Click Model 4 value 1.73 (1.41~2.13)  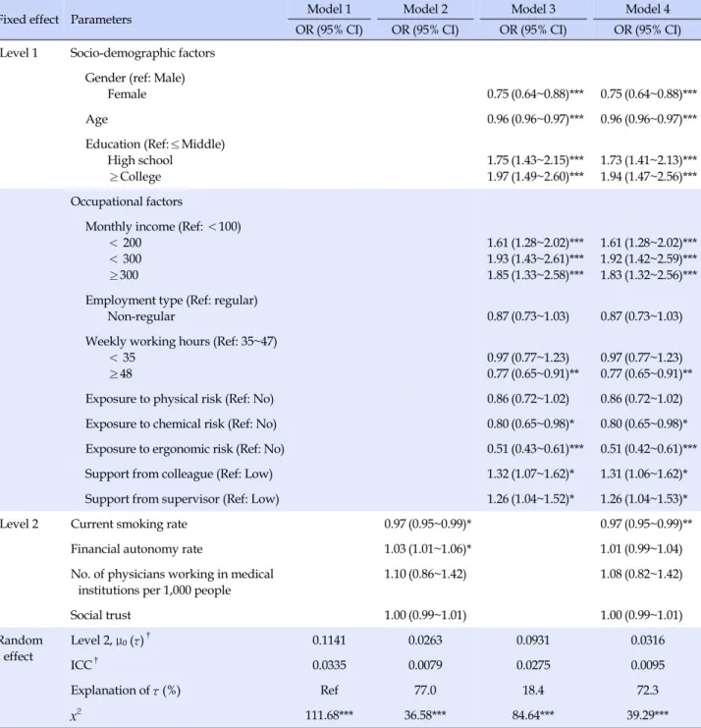(x=648, y=160)
